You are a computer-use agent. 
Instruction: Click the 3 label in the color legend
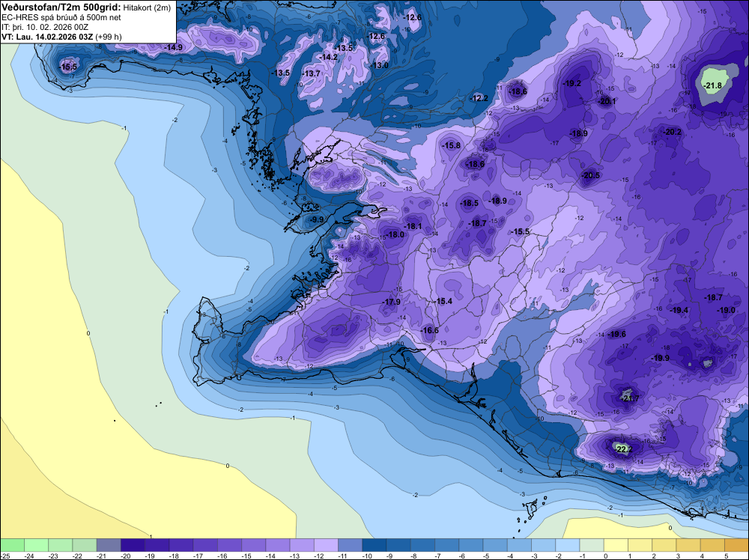pos(679,556)
